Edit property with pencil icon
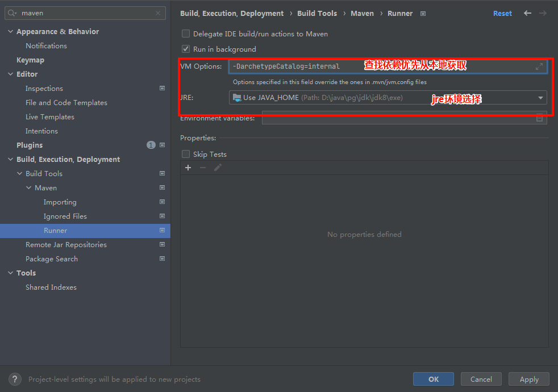Image resolution: width=558 pixels, height=392 pixels. click(x=218, y=168)
